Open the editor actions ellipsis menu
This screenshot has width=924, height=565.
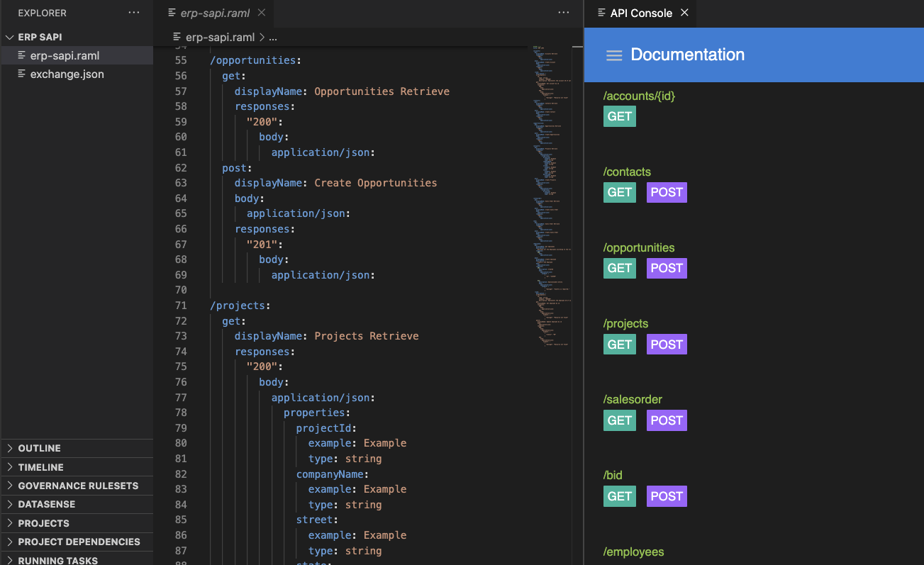[564, 12]
